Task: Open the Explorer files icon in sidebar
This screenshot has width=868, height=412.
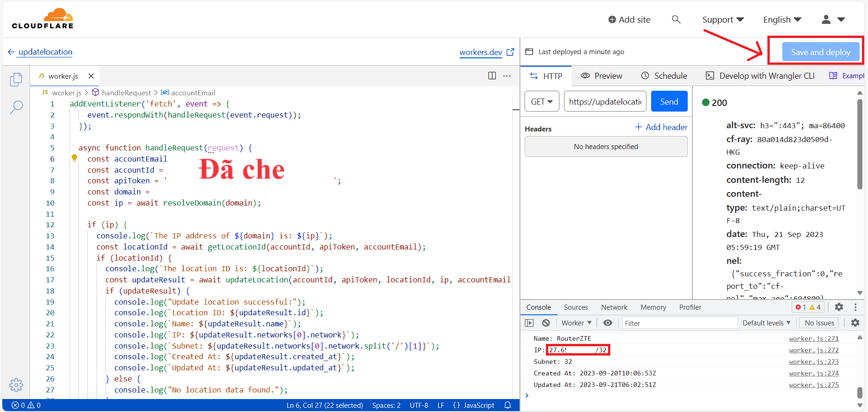Action: point(16,80)
